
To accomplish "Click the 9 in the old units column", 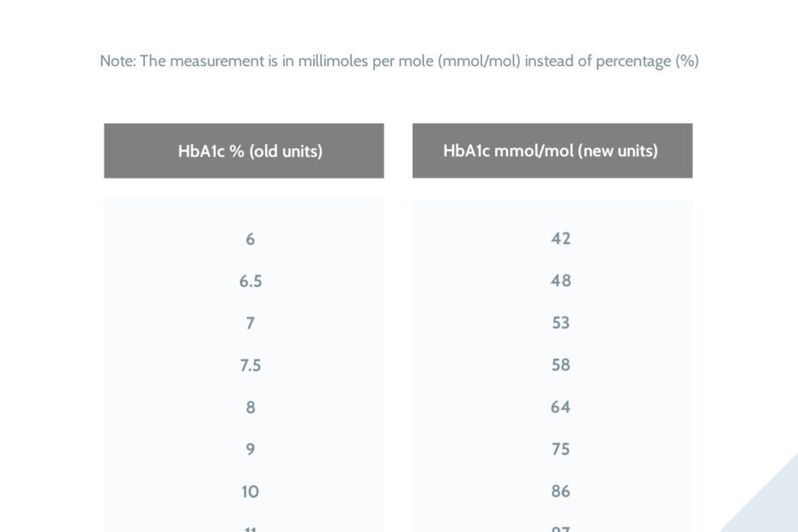I will pos(251,450).
